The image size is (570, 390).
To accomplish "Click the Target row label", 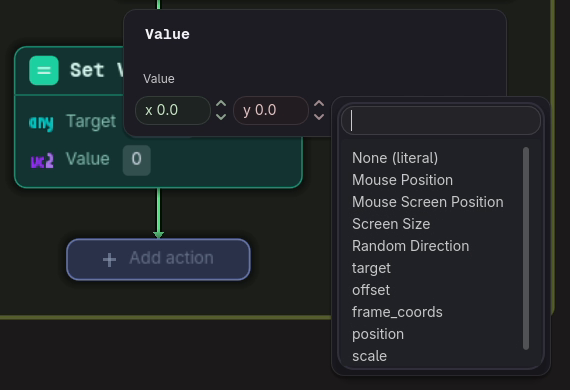I will 91,121.
